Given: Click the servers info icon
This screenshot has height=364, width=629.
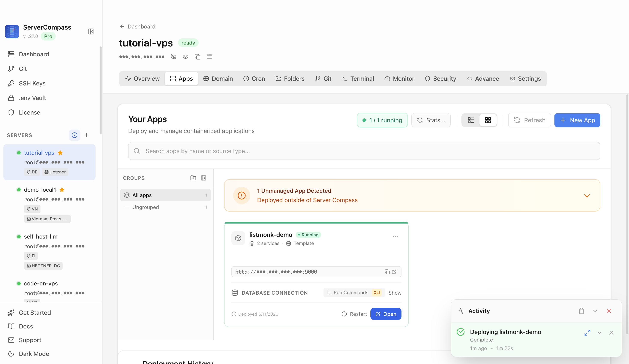Looking at the screenshot, I should pos(74,135).
